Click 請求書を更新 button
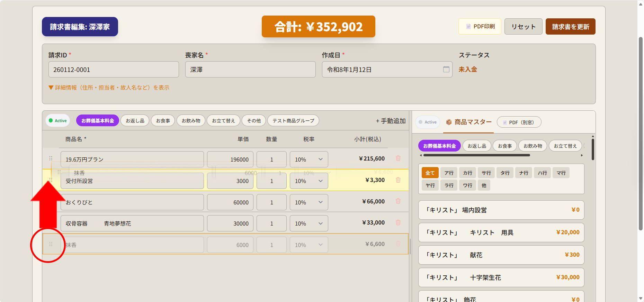The width and height of the screenshot is (644, 302). pyautogui.click(x=570, y=27)
